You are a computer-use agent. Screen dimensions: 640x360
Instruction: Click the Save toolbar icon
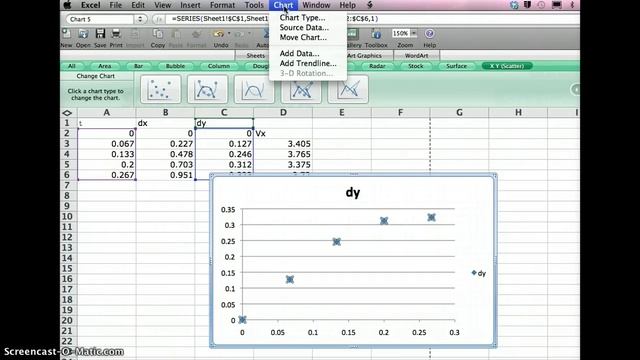[x=100, y=34]
